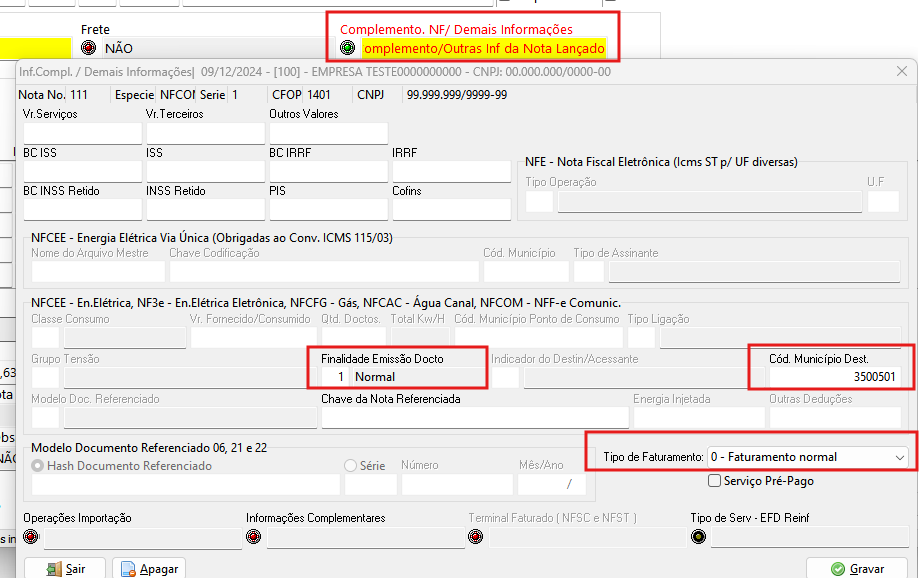
Task: Open the Operações Importação launcher icon
Action: (x=30, y=536)
